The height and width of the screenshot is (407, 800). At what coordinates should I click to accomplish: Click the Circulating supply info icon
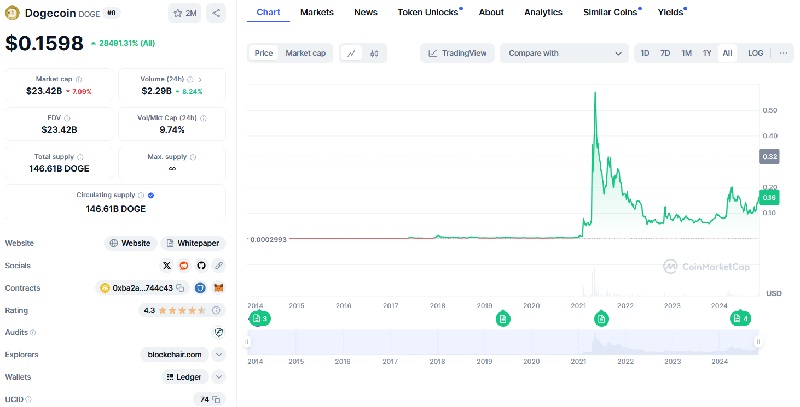141,195
